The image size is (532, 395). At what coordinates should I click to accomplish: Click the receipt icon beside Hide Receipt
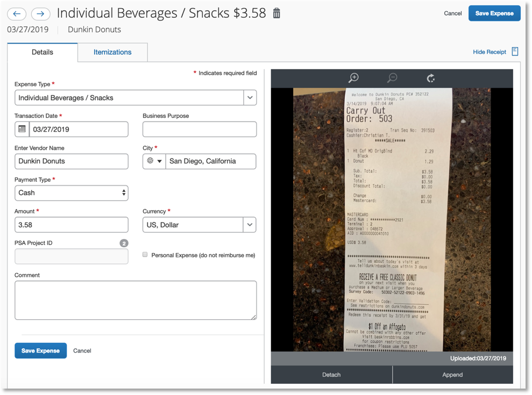click(515, 52)
